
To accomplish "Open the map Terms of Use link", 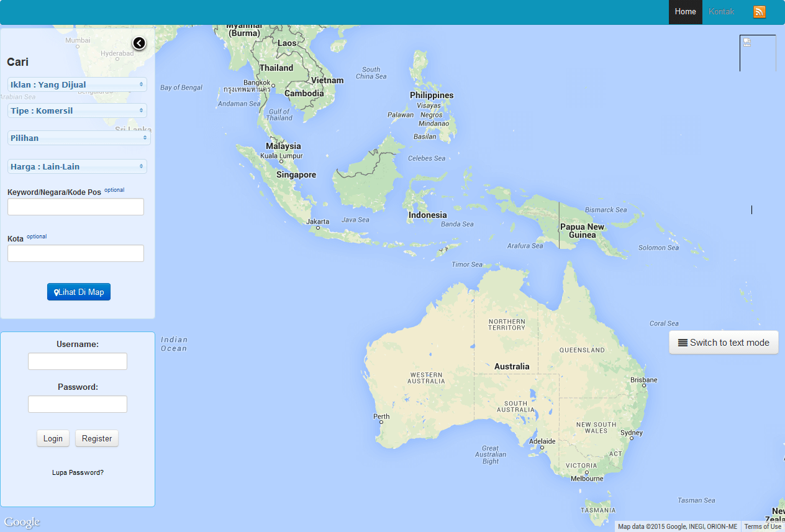I will (x=763, y=526).
